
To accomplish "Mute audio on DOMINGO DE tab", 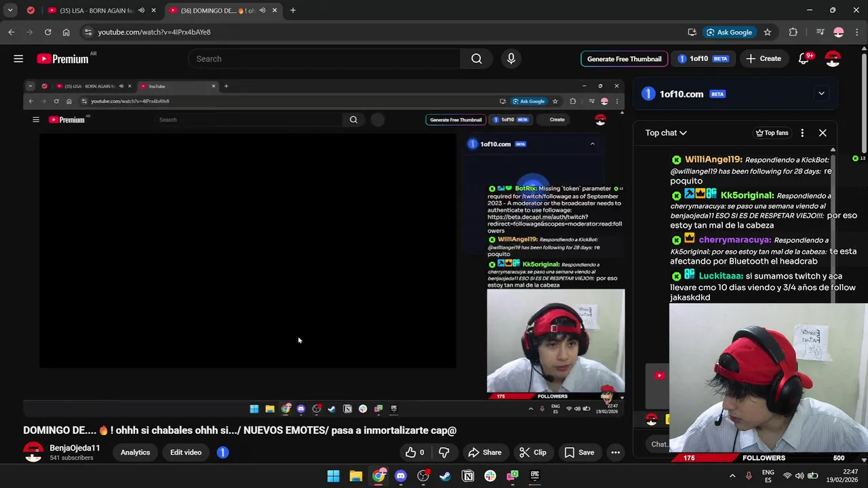I will pos(262,11).
